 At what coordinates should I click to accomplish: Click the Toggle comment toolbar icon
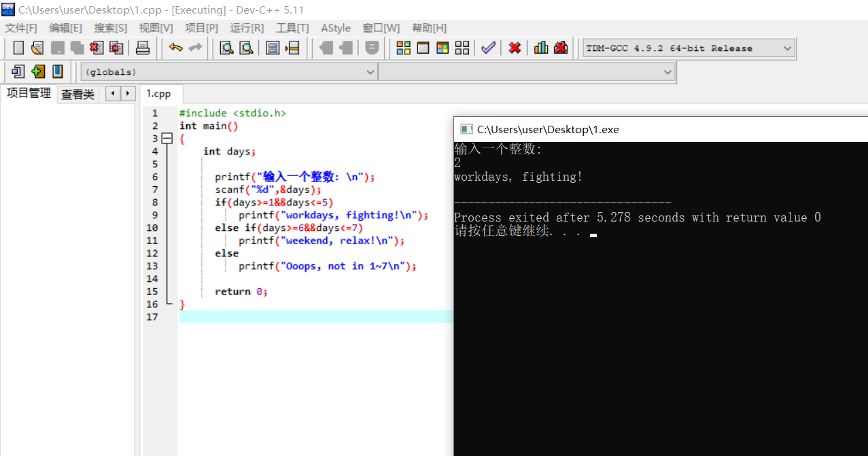point(372,48)
